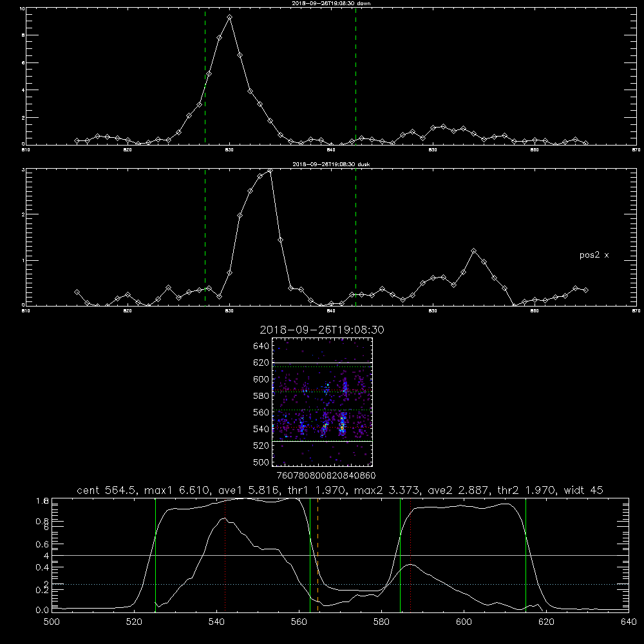Click the green vertical line just left of the orange dashed line
The width and height of the screenshot is (644, 644).
click(310, 554)
